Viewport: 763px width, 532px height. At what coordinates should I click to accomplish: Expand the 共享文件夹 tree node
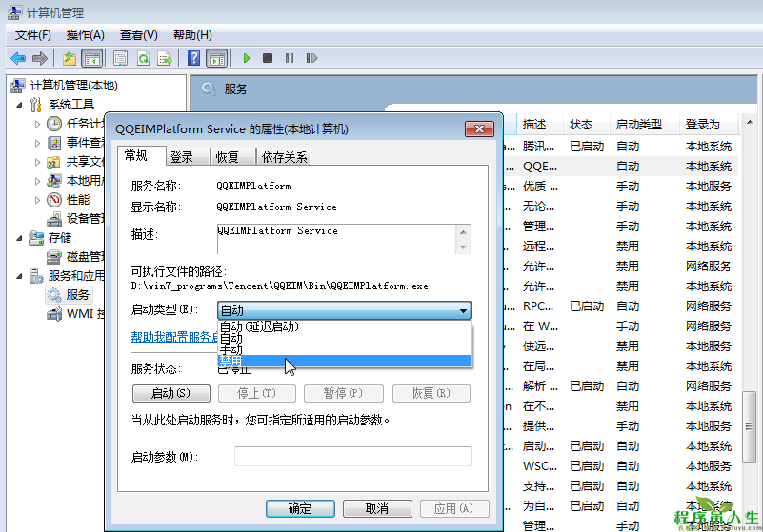pyautogui.click(x=37, y=162)
